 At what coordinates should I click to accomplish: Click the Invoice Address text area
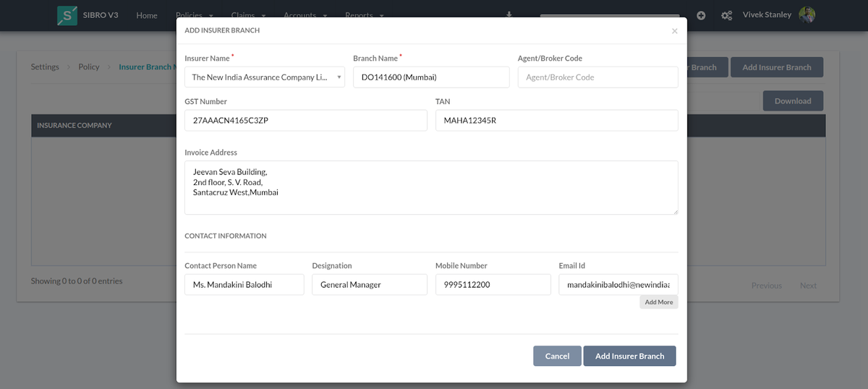[431, 187]
